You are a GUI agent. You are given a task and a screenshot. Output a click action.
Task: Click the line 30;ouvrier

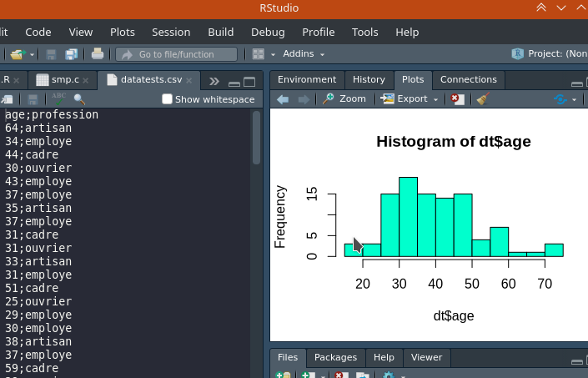click(38, 168)
